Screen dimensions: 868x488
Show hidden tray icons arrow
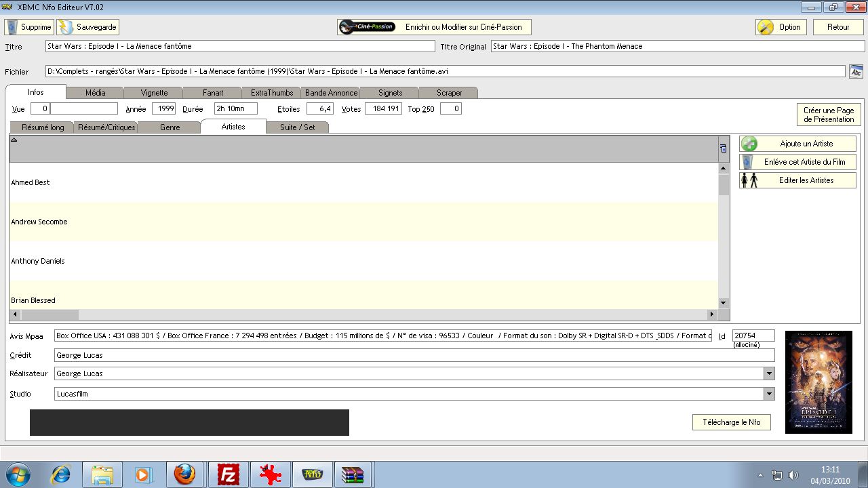point(760,475)
